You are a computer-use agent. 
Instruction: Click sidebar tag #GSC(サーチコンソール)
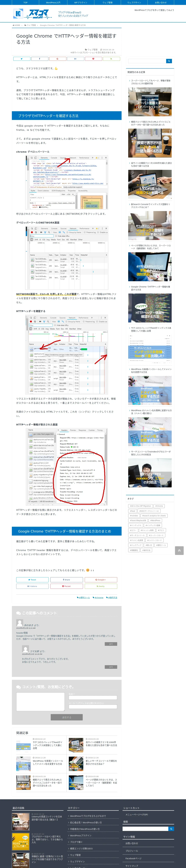point(149,511)
